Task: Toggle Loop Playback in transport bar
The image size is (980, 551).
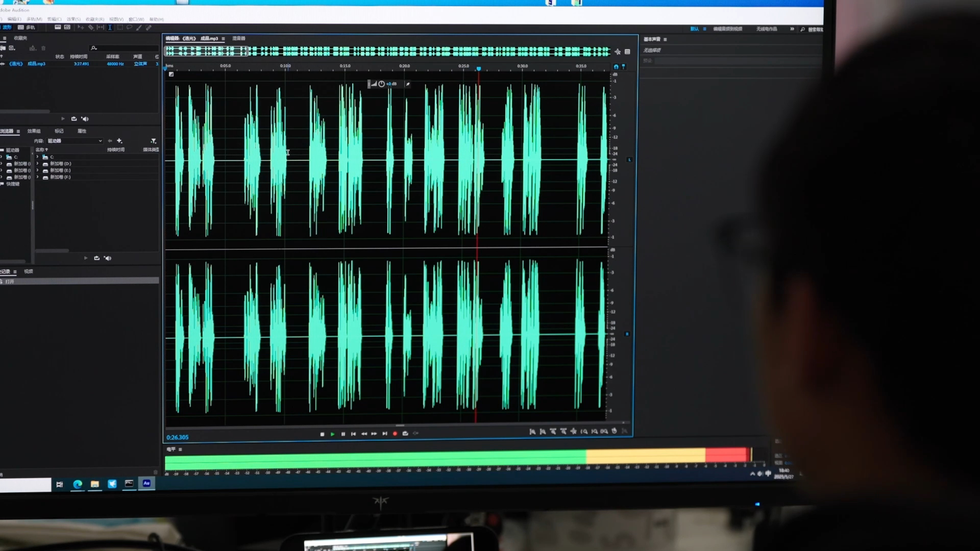Action: pyautogui.click(x=405, y=434)
